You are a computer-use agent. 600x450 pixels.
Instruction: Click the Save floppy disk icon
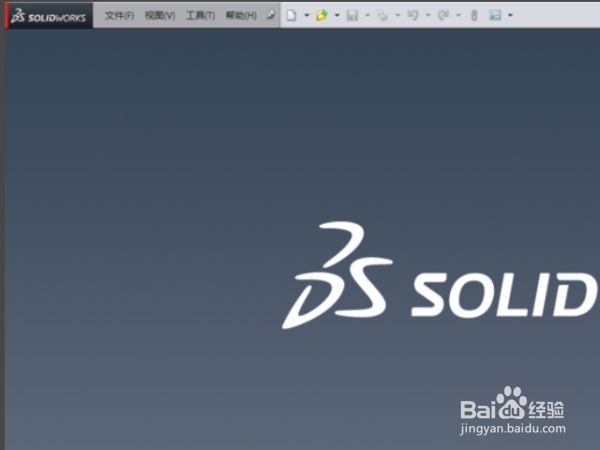click(x=352, y=15)
